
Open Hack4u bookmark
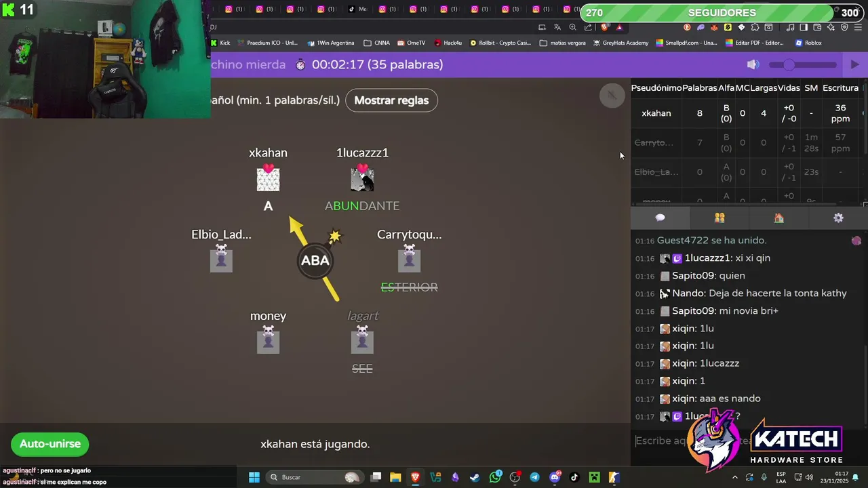coord(448,43)
